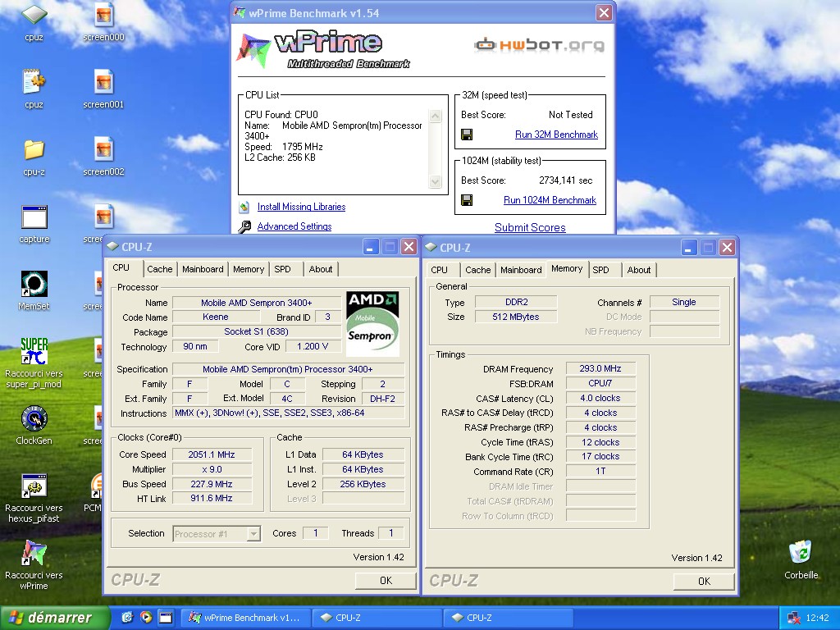Open screen001 image file
The height and width of the screenshot is (630, 840).
103,82
